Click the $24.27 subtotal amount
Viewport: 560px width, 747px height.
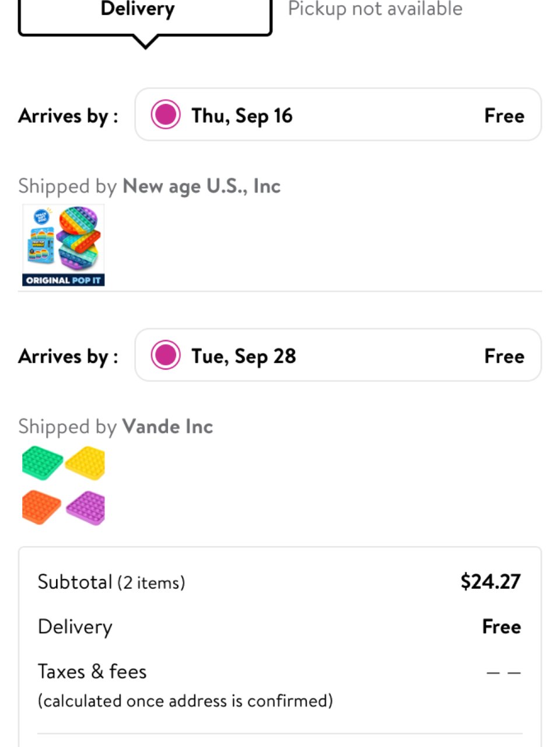tap(490, 581)
